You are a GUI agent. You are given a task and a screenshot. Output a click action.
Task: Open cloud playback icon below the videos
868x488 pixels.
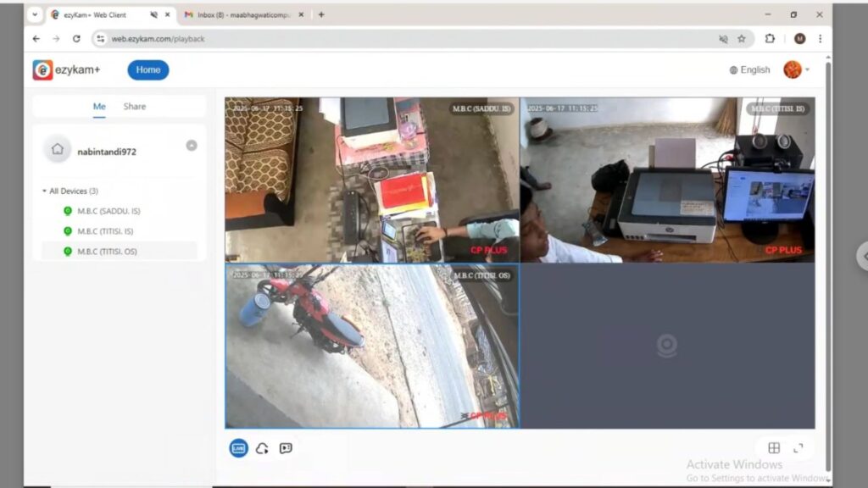click(x=262, y=448)
